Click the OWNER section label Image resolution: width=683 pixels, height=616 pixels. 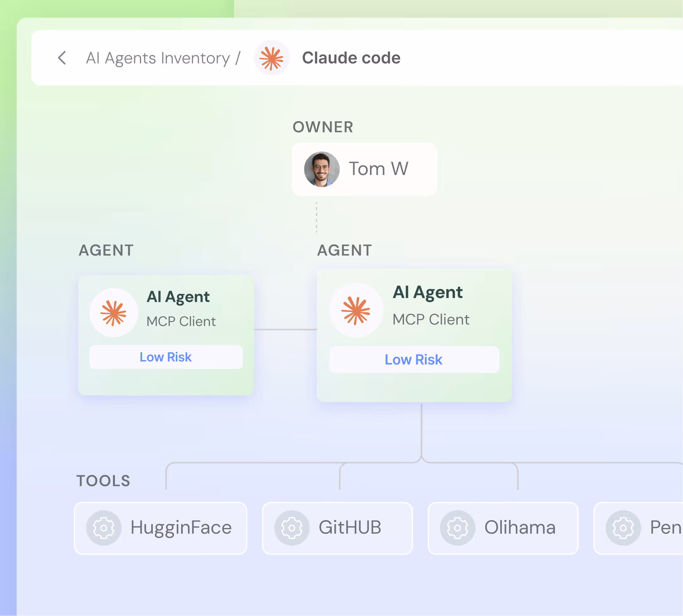click(323, 127)
